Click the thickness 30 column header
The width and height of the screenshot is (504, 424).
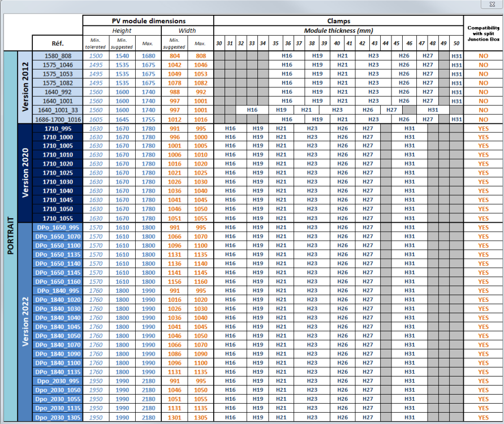pyautogui.click(x=219, y=44)
